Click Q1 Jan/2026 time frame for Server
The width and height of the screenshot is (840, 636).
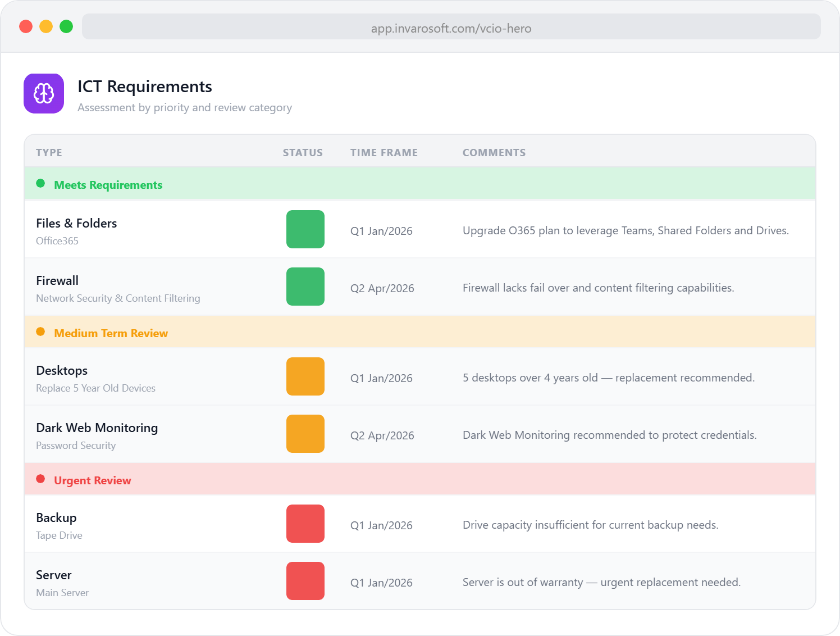tap(381, 583)
